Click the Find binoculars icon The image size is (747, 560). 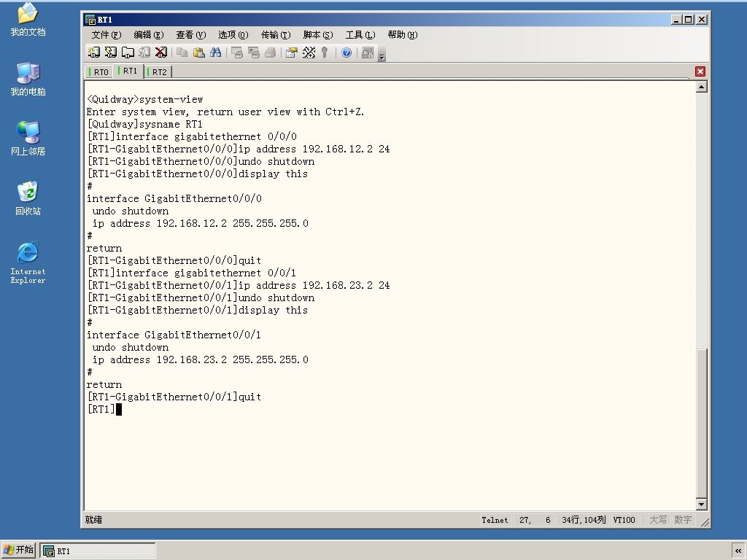(215, 52)
